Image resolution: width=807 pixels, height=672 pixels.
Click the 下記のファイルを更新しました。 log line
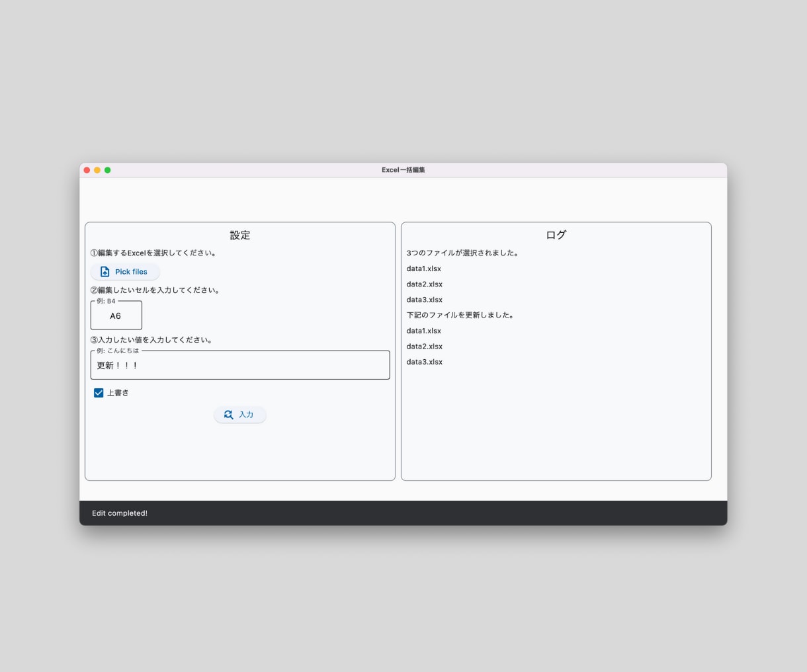pyautogui.click(x=461, y=315)
